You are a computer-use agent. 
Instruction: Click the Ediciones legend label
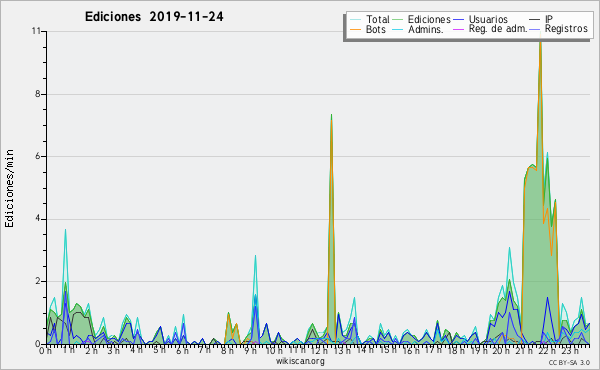429,19
